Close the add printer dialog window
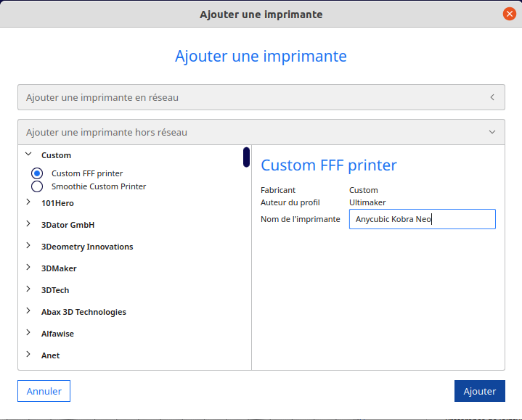Image resolution: width=522 pixels, height=420 pixels. [x=509, y=14]
